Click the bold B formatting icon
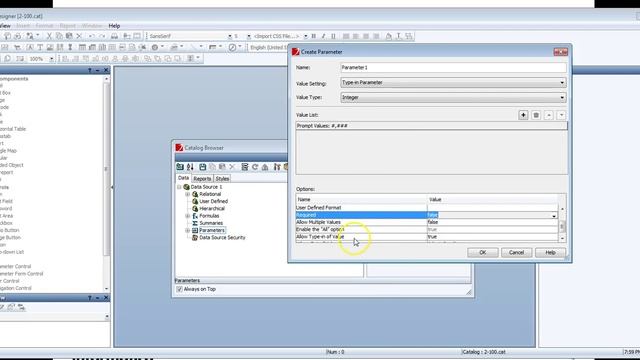Screen dimensions: 640x360 click(x=313, y=36)
